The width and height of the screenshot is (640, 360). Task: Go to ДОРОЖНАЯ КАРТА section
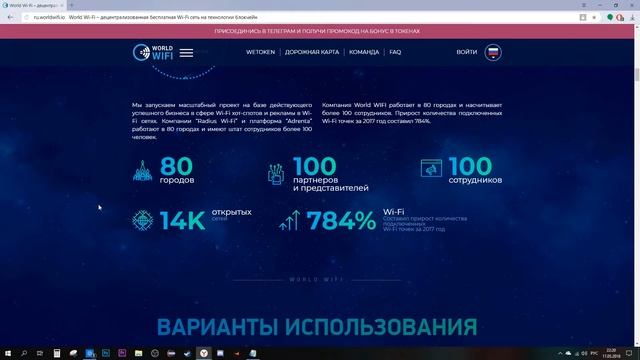(312, 52)
